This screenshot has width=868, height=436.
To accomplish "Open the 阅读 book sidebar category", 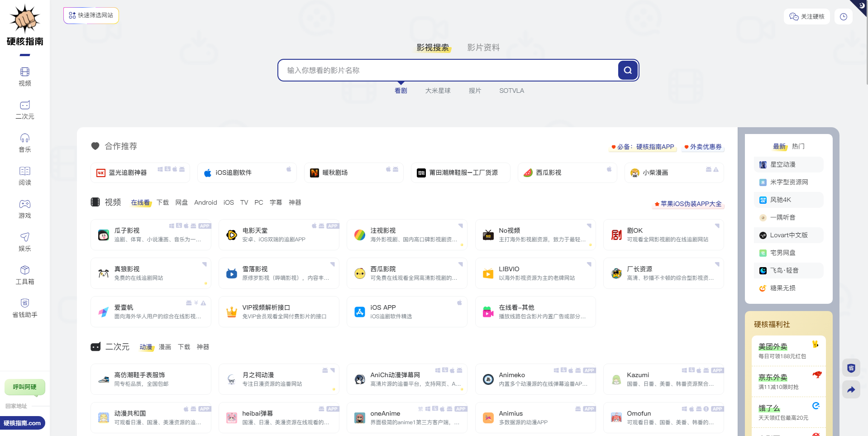I will click(x=25, y=176).
